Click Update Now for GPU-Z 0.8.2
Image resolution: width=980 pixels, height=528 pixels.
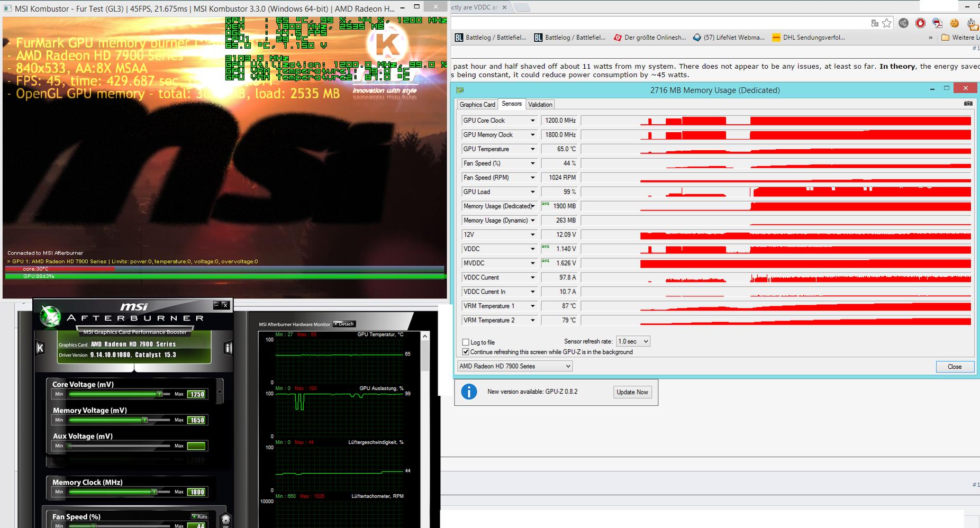pos(632,392)
